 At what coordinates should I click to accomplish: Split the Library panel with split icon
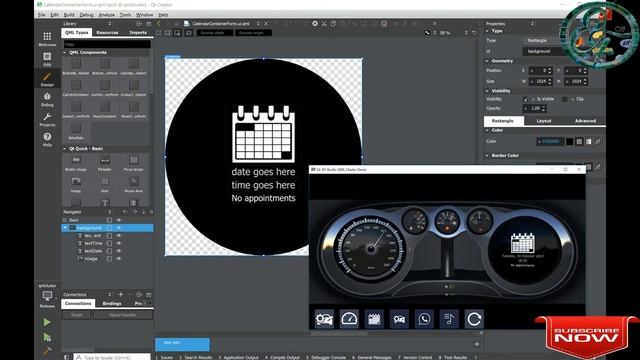point(139,24)
